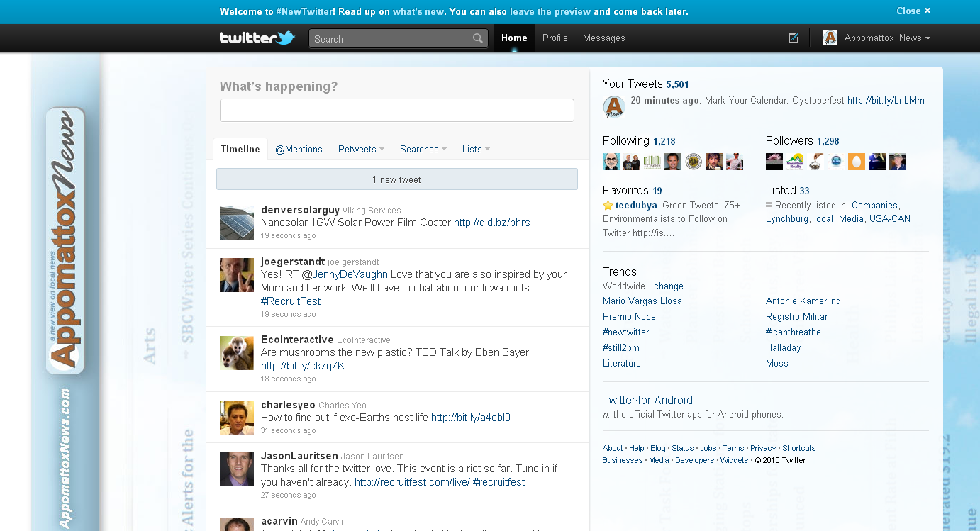Click the first avatar under Following
Image resolution: width=980 pixels, height=531 pixels.
tap(611, 162)
